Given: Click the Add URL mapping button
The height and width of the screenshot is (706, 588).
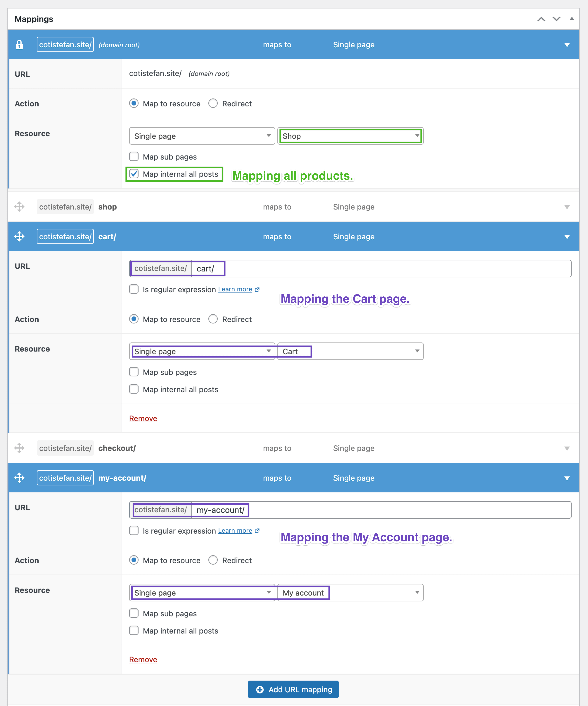Looking at the screenshot, I should point(293,689).
